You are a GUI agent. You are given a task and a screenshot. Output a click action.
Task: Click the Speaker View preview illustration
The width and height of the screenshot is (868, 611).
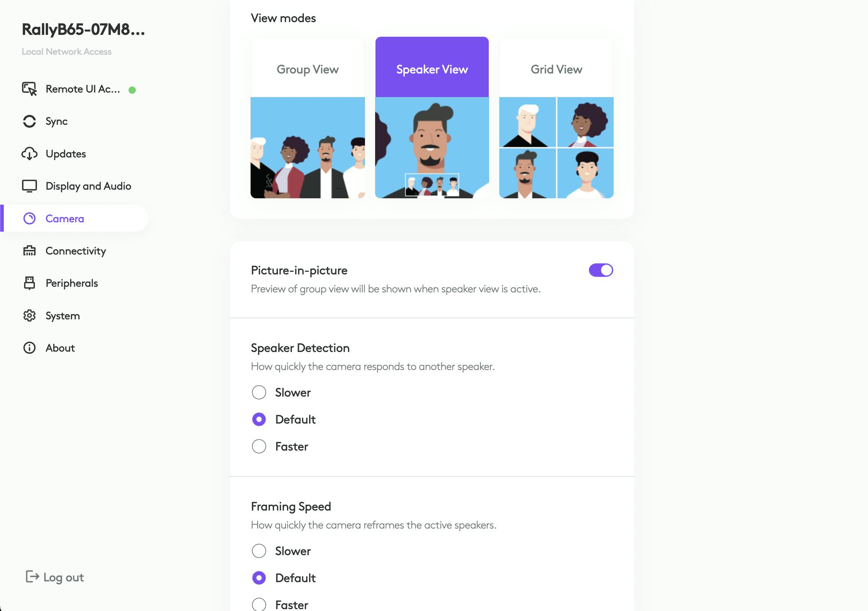pyautogui.click(x=432, y=148)
